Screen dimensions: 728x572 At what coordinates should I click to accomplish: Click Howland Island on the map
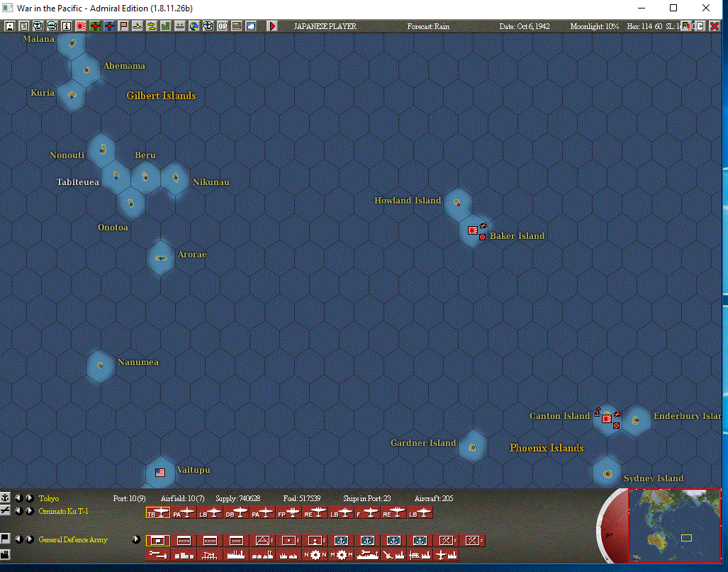pos(457,203)
